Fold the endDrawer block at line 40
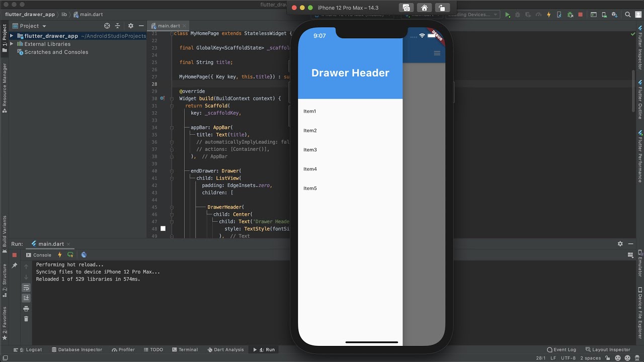This screenshot has height=362, width=644. click(x=172, y=171)
